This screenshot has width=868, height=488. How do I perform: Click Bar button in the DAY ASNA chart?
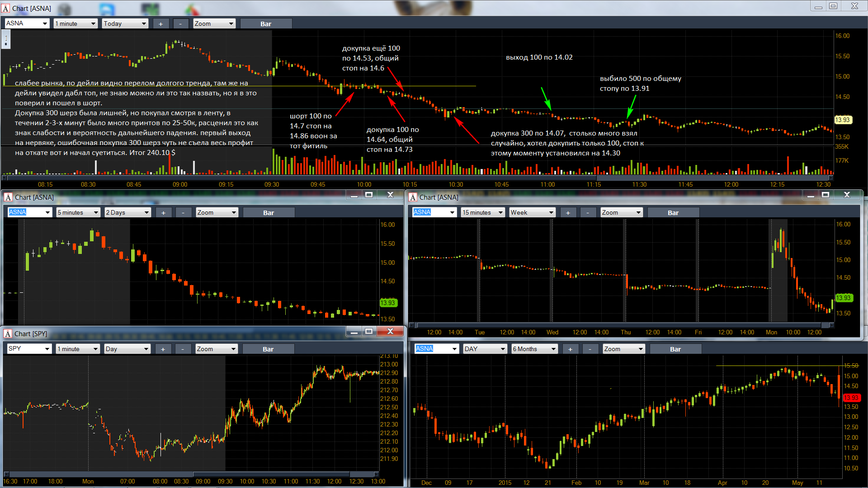coord(675,349)
